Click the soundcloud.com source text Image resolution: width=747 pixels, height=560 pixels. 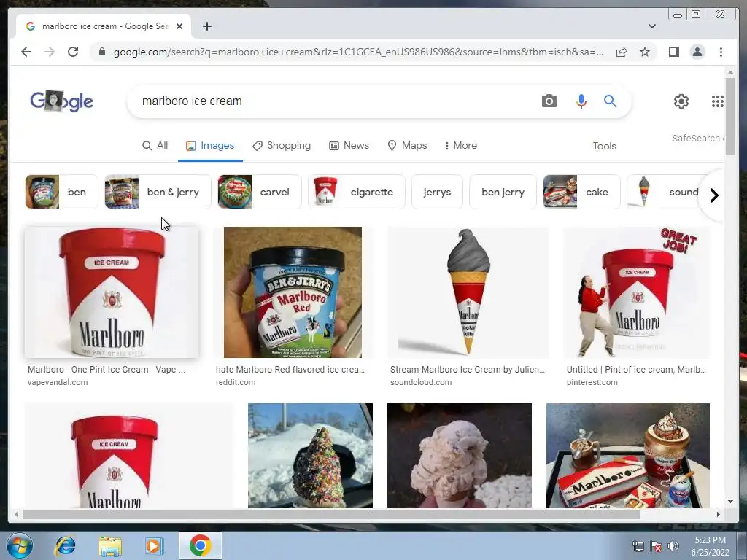click(421, 382)
